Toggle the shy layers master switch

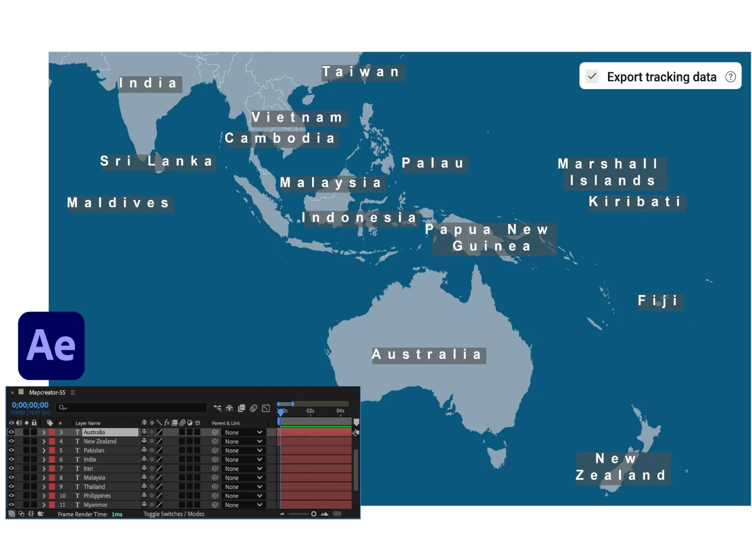pos(229,408)
